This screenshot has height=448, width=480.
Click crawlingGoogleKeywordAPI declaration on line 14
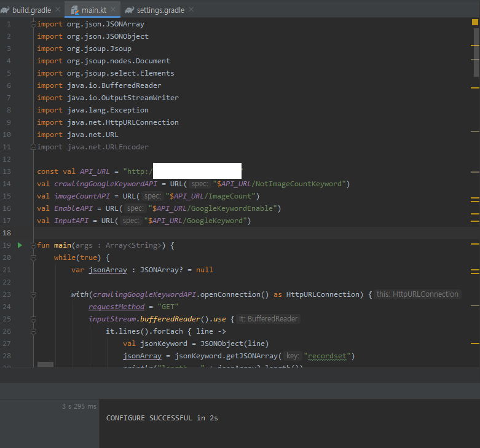point(106,184)
